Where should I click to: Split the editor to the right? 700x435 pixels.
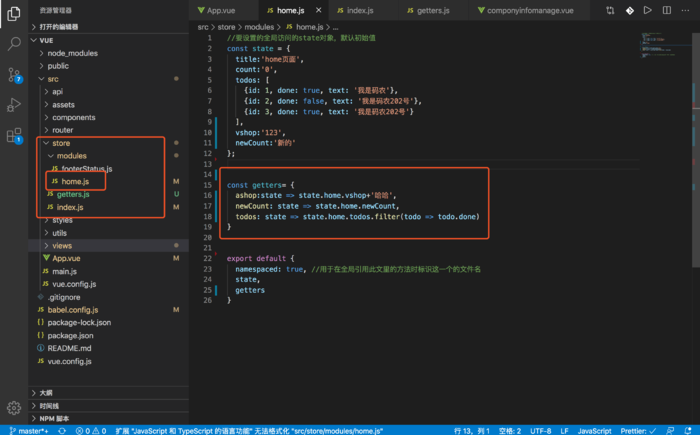pyautogui.click(x=667, y=10)
